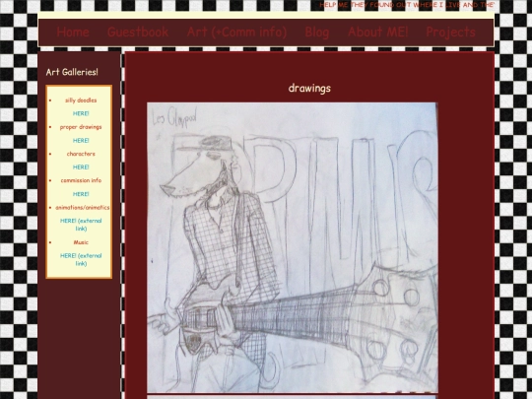532x399 pixels.
Task: Click the 'Music' list text
Action: (81, 242)
